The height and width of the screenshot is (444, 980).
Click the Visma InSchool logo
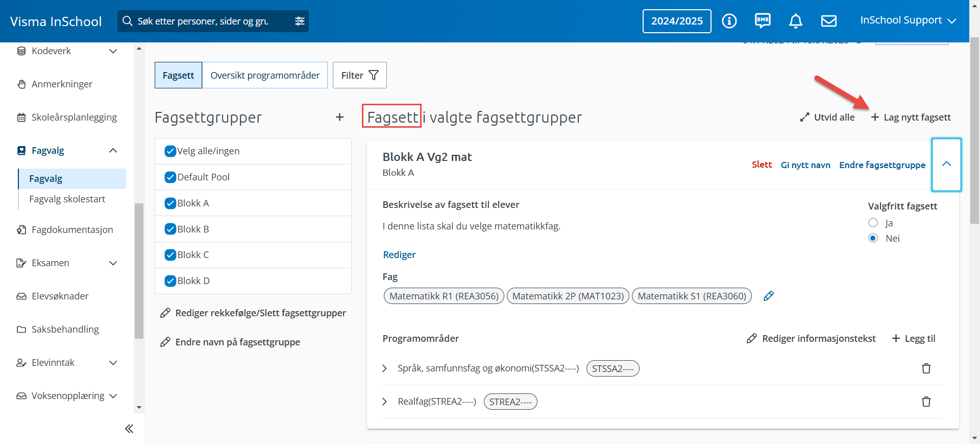56,21
